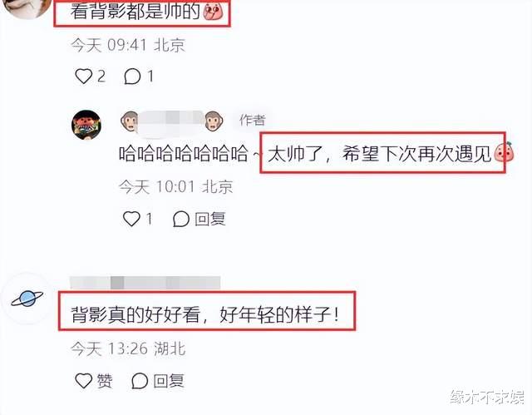Open partially visible top commenter avatar
This screenshot has height=415, width=532.
tap(27, 7)
